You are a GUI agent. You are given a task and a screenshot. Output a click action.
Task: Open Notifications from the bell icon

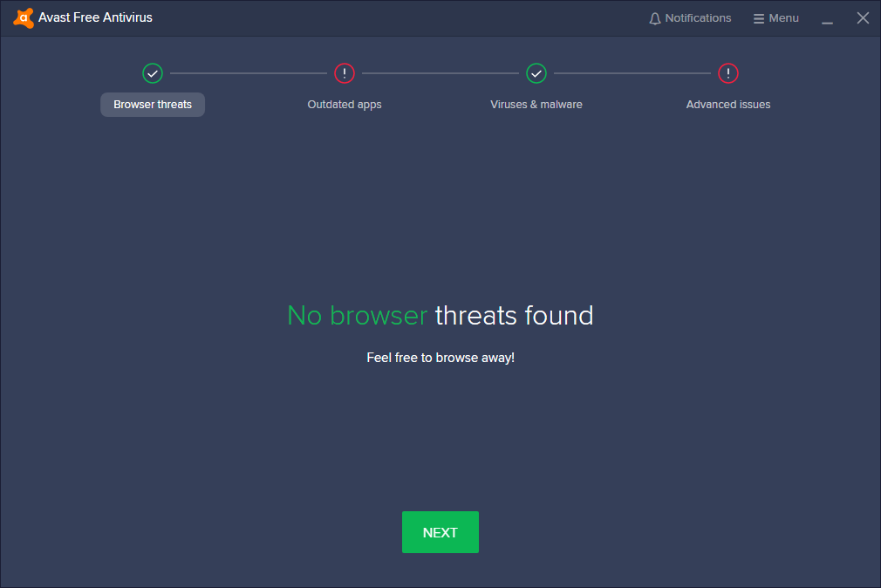pyautogui.click(x=690, y=18)
